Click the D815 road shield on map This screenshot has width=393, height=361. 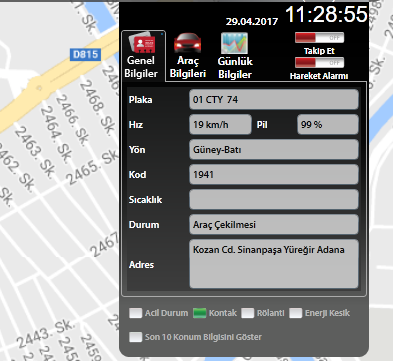pyautogui.click(x=85, y=54)
